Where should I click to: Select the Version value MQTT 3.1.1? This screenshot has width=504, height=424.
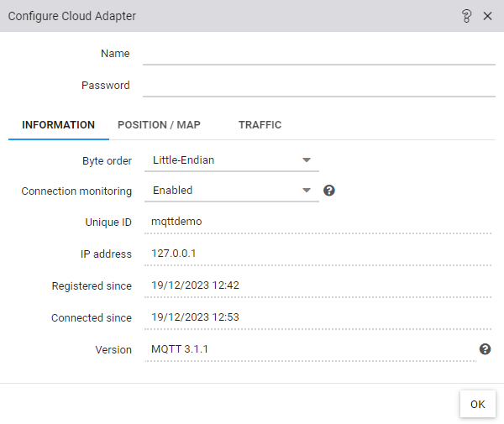coord(180,348)
